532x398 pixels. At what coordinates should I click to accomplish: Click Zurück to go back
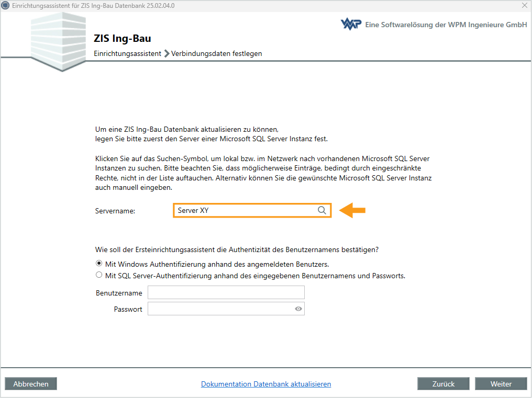point(443,383)
